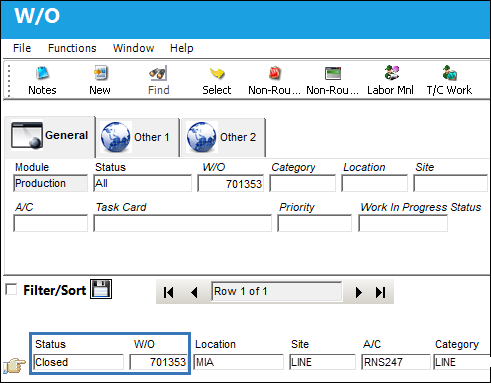Image resolution: width=491 pixels, height=383 pixels.
Task: Select the Closed status result cell
Action: click(x=79, y=362)
